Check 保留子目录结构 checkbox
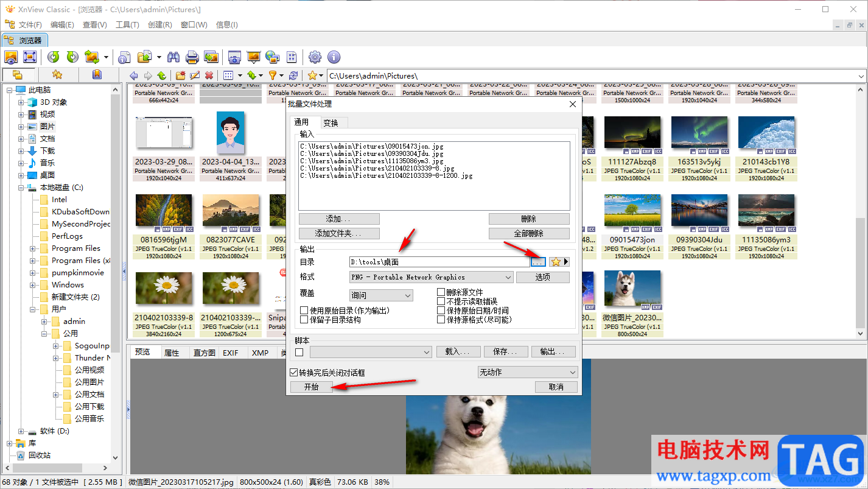868x489 pixels. 304,320
